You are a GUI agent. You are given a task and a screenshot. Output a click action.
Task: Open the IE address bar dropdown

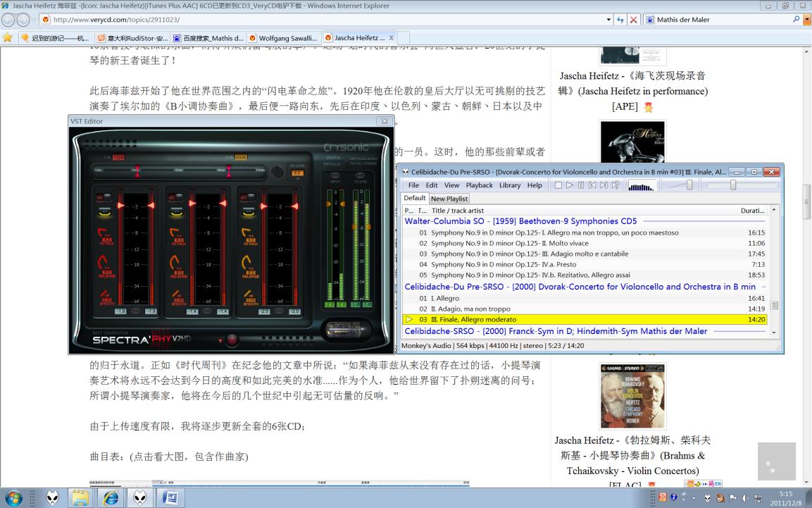pyautogui.click(x=608, y=20)
